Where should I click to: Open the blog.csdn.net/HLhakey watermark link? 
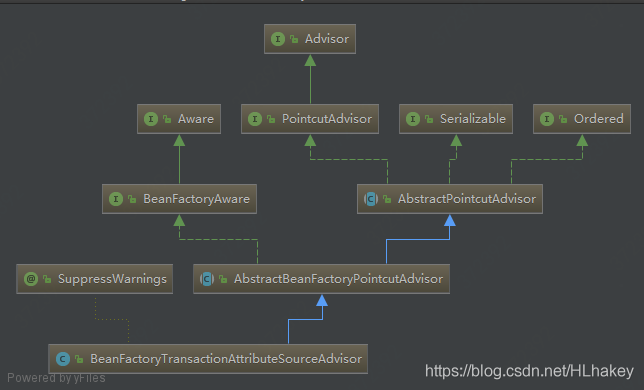(x=529, y=371)
